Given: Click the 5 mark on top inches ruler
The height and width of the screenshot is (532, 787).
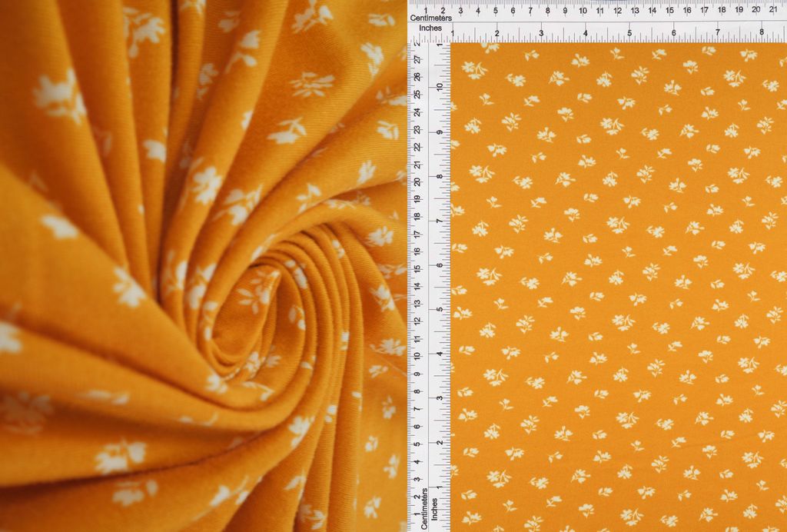Looking at the screenshot, I should [x=629, y=33].
